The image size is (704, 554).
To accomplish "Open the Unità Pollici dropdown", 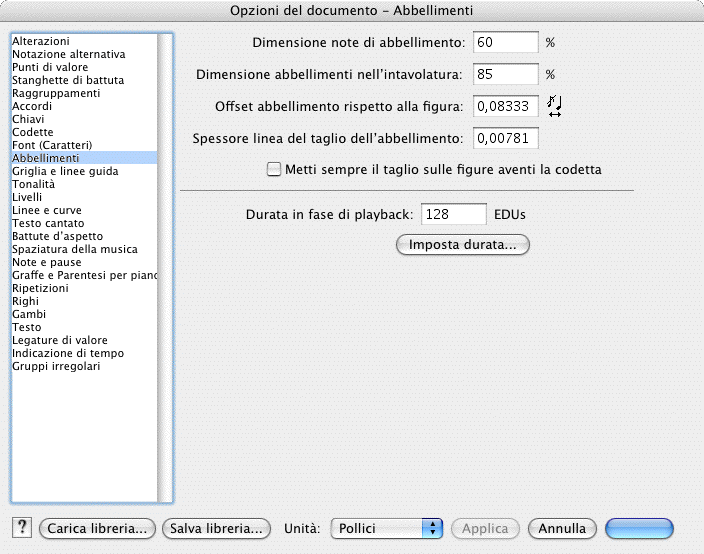I will [386, 528].
